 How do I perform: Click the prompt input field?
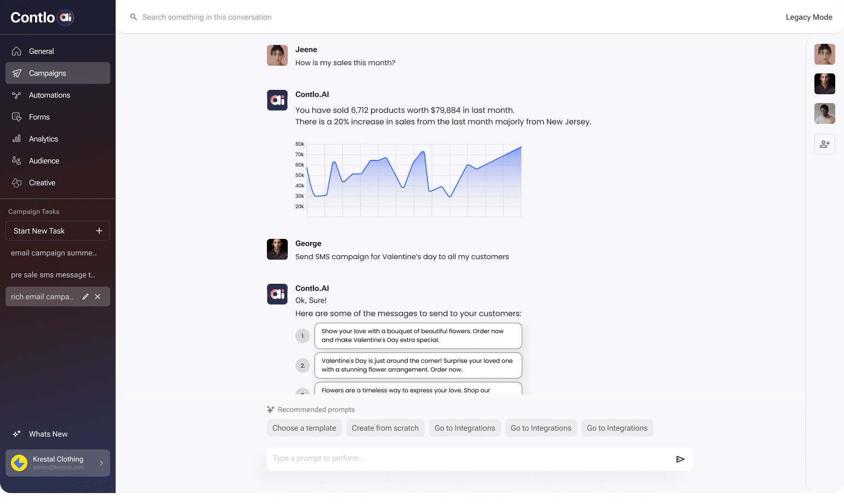(471, 459)
